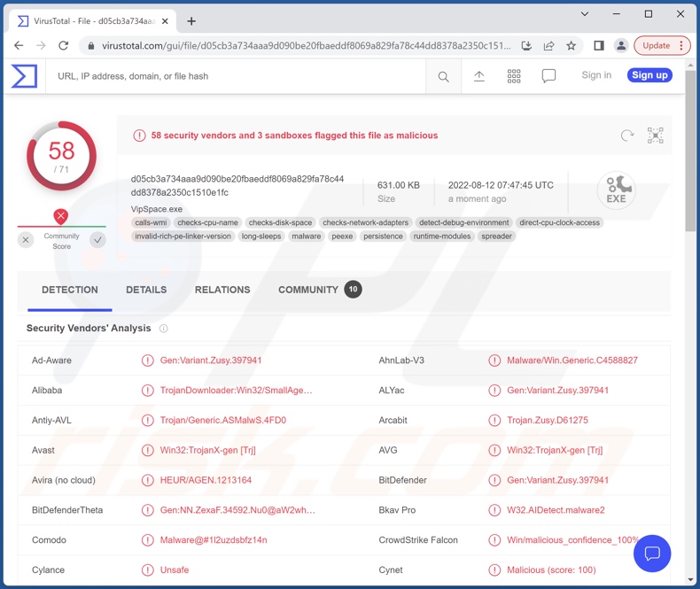Screen dimensions: 700x589
Task: Select the 2022-08-12 07:47:45 UTC timestamp
Action: (501, 185)
